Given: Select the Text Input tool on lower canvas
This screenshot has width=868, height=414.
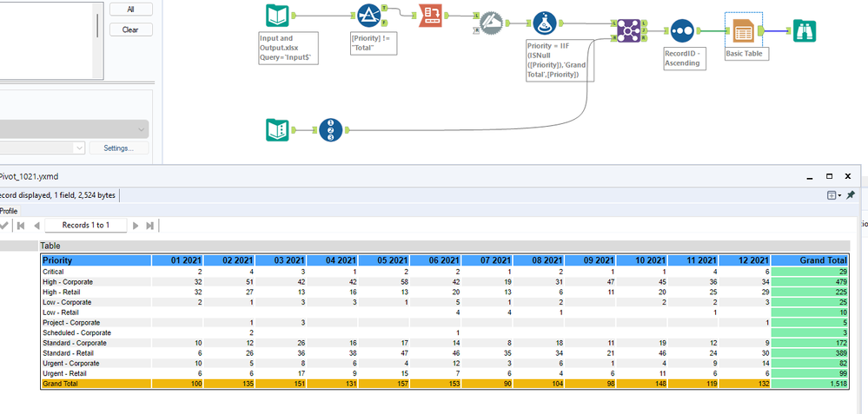Looking at the screenshot, I should coord(277,130).
